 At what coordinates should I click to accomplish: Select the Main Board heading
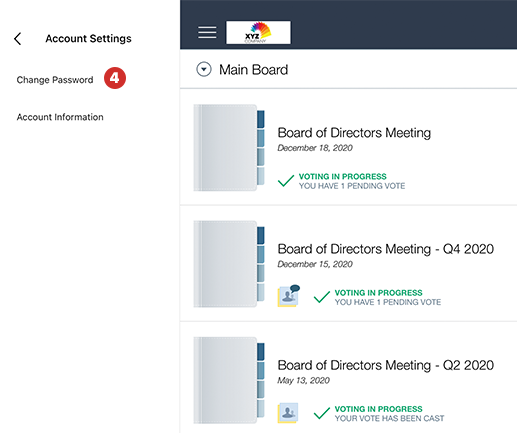point(253,70)
